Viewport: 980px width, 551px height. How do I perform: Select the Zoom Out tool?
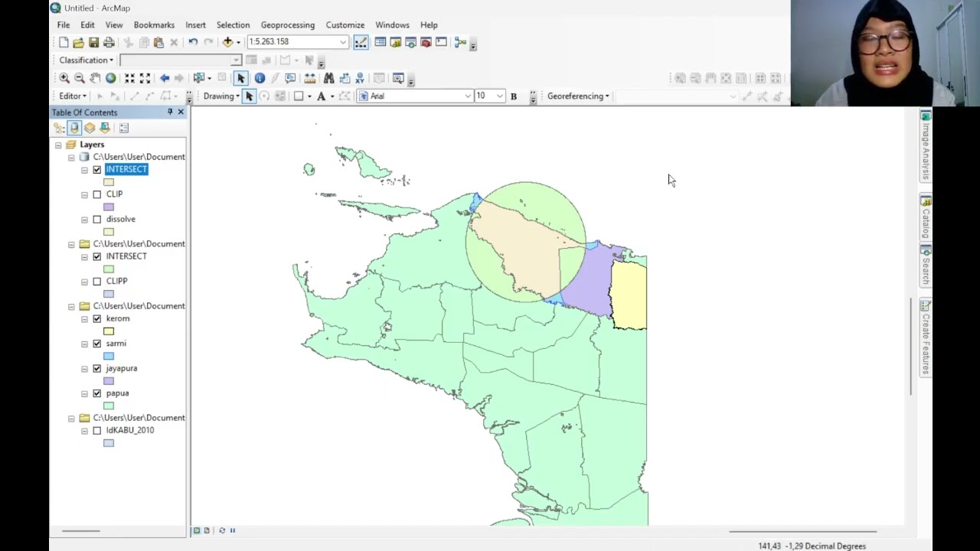pos(79,78)
